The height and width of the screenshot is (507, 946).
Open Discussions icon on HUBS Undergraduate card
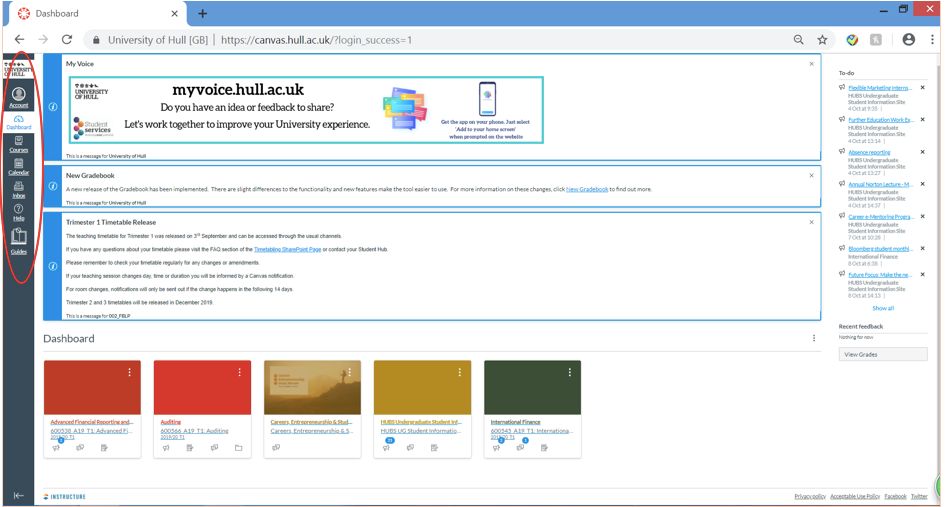(410, 447)
